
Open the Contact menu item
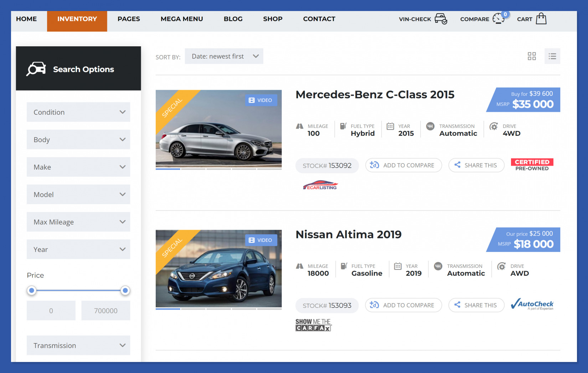(319, 19)
